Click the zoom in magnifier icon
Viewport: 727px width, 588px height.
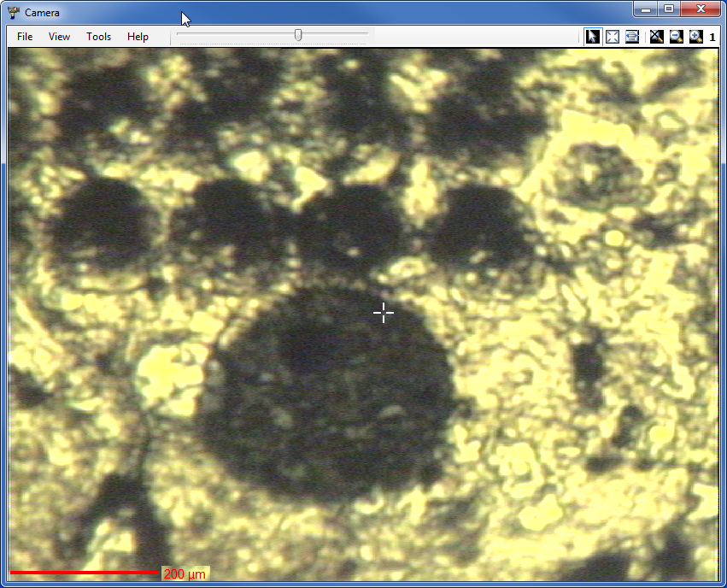696,37
